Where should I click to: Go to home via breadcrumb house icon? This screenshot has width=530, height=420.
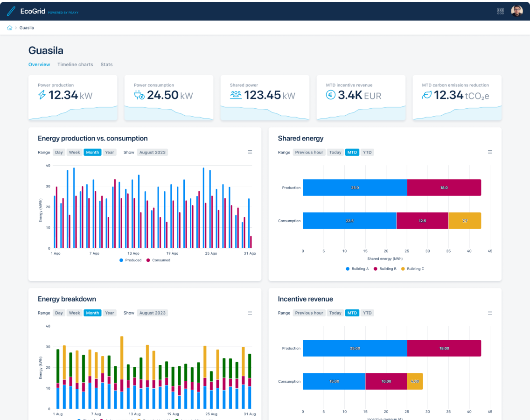(10, 28)
